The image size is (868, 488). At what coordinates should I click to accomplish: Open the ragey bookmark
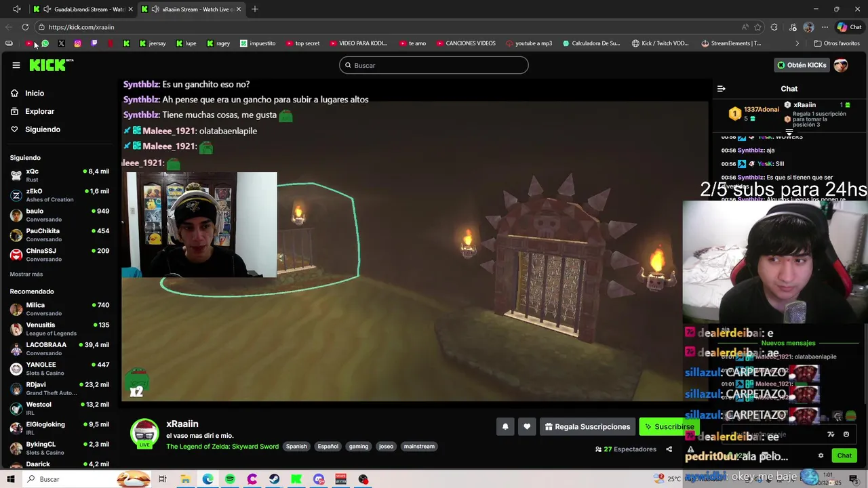[x=218, y=43]
